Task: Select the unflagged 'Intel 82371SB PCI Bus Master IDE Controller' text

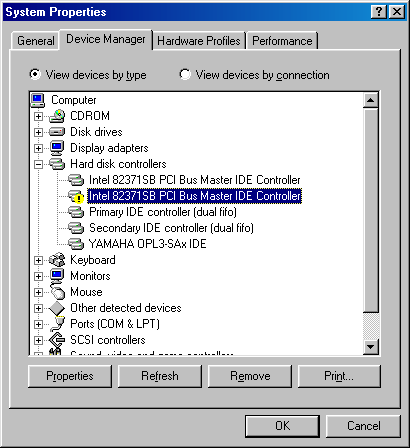Action: [x=195, y=180]
